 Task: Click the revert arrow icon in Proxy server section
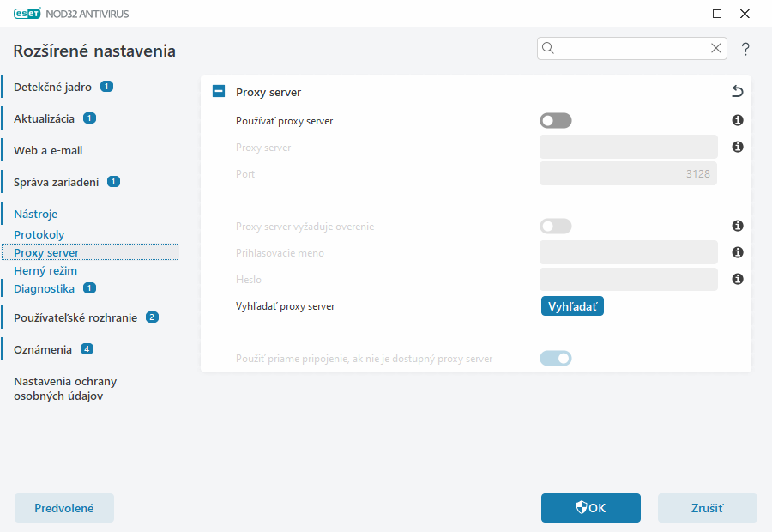pyautogui.click(x=737, y=92)
